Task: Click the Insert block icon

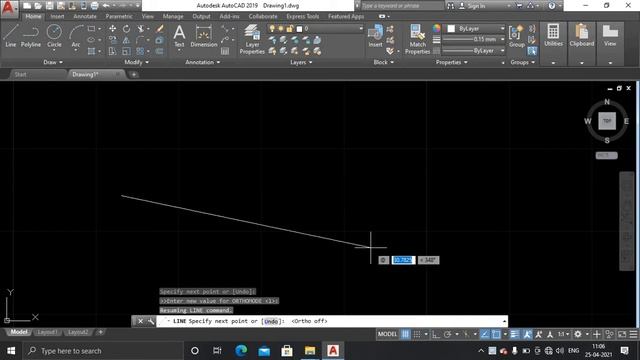Action: 375,36
